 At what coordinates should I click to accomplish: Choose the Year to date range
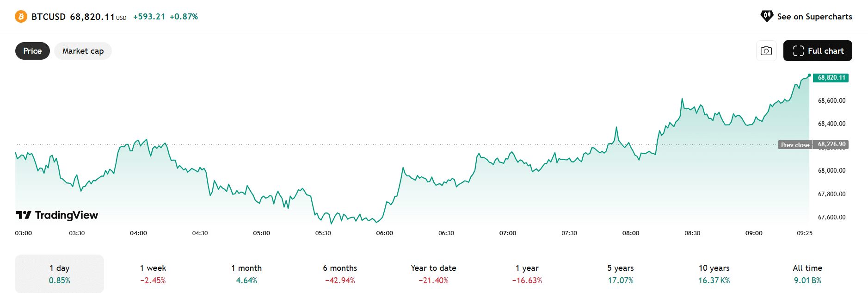tap(433, 274)
